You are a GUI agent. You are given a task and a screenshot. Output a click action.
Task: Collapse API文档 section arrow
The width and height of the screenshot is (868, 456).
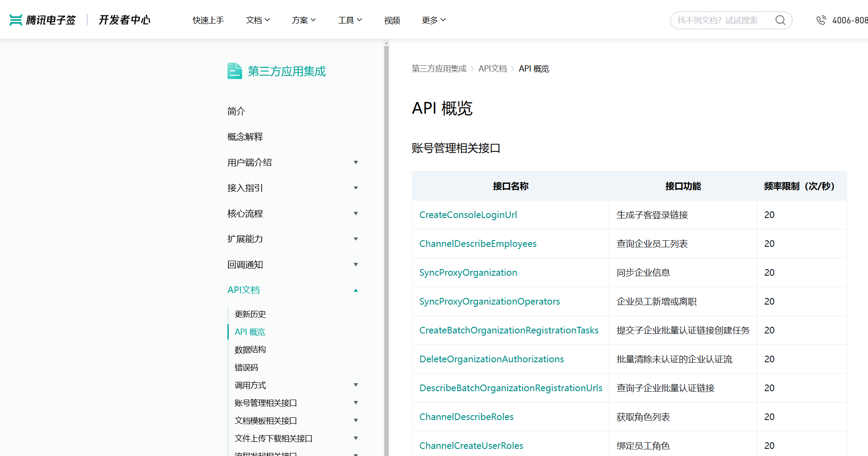point(356,290)
